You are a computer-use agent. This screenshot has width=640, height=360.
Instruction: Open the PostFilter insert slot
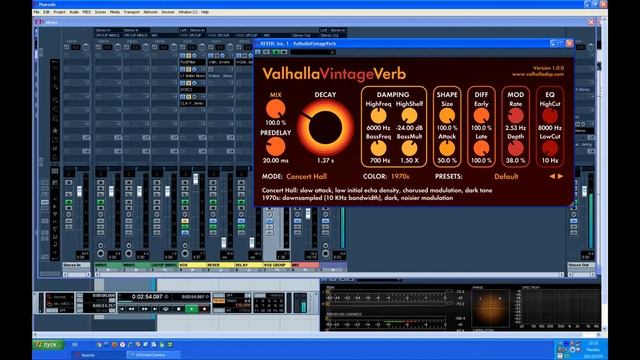coord(192,62)
